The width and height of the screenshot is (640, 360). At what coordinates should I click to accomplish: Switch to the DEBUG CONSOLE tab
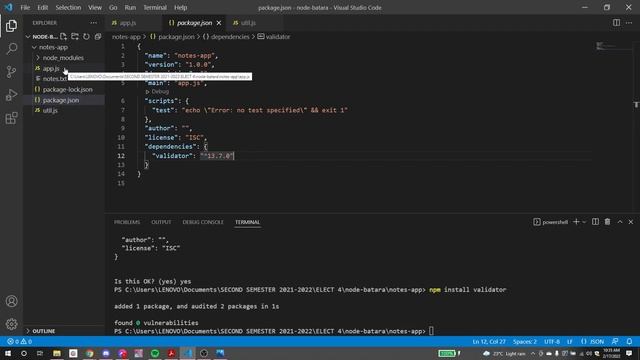point(203,222)
